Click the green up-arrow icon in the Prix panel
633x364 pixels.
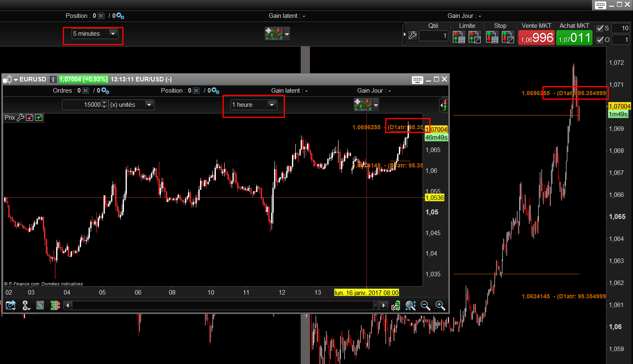(x=39, y=118)
